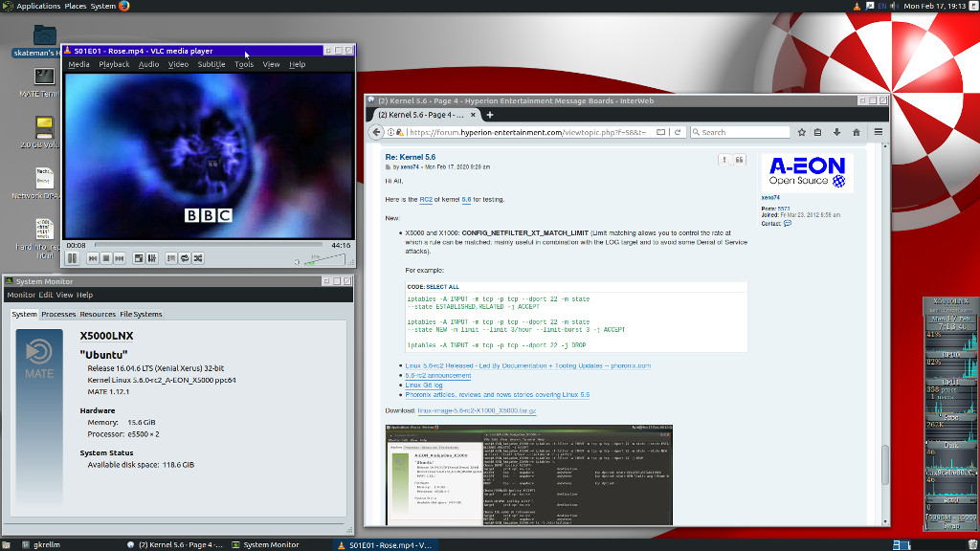Open VLC Subtitle menu
Viewport: 980px width, 551px height.
[x=212, y=64]
